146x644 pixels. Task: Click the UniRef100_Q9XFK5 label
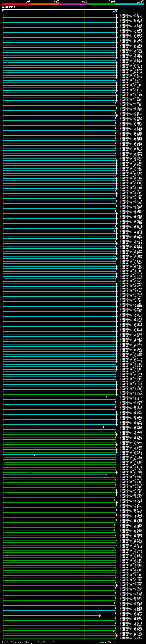(131, 427)
